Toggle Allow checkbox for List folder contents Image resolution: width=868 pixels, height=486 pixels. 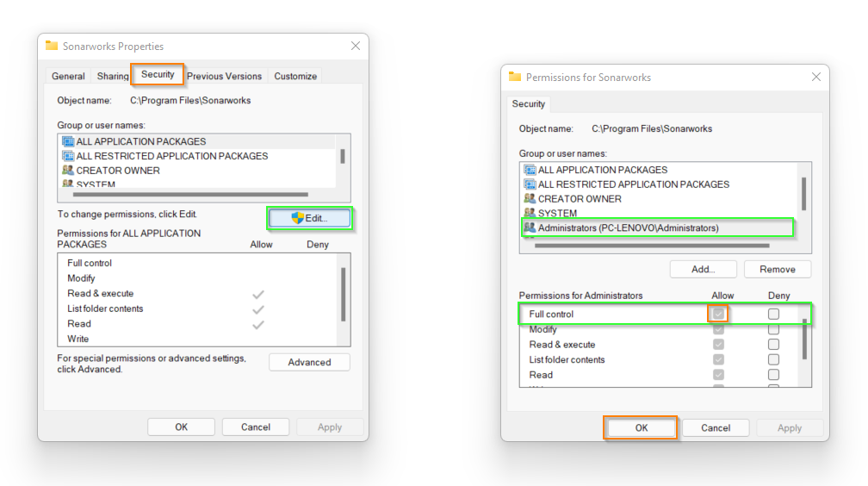(718, 359)
